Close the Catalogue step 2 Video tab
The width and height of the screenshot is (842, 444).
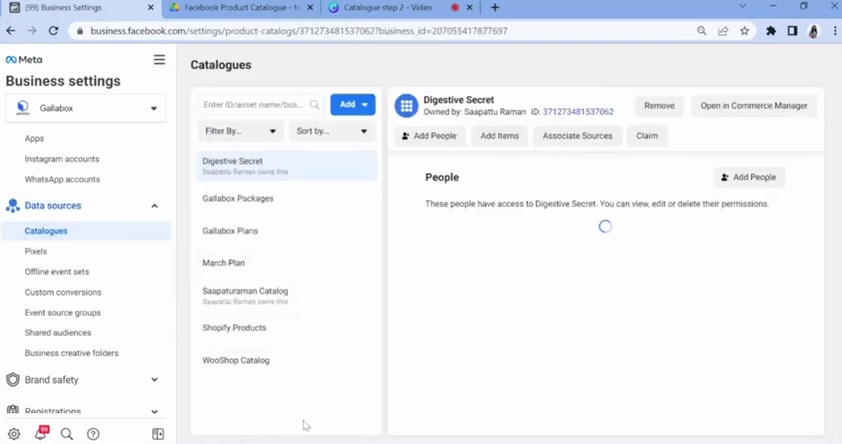(470, 8)
